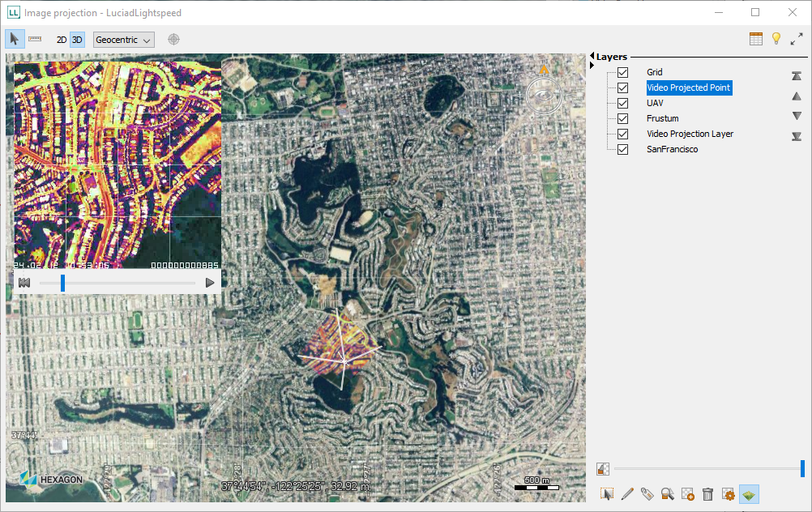Select the Frustum layer in list
The width and height of the screenshot is (812, 512).
(x=662, y=119)
